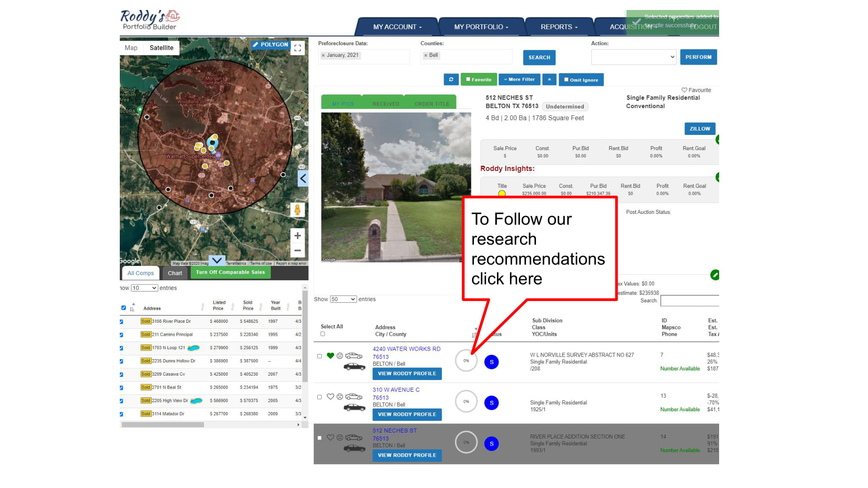Open the Action dropdown
The width and height of the screenshot is (868, 488).
coord(633,57)
